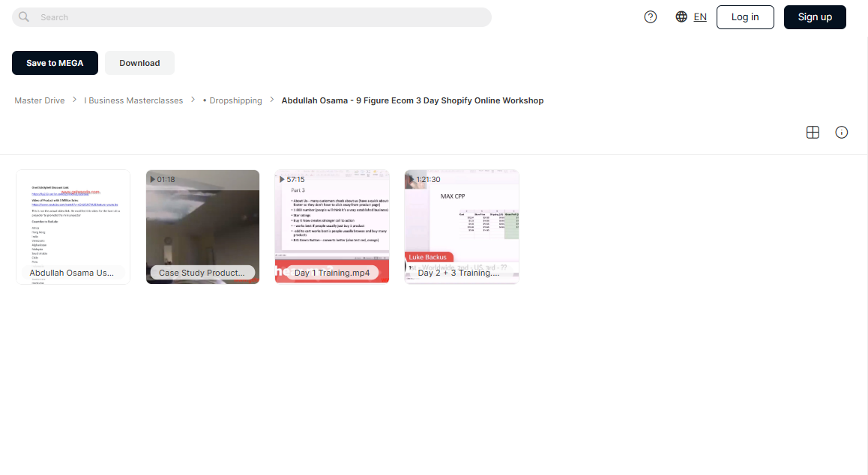Screen dimensions: 868x475
Task: Click the 57:15 duration play badge
Action: [x=292, y=179]
